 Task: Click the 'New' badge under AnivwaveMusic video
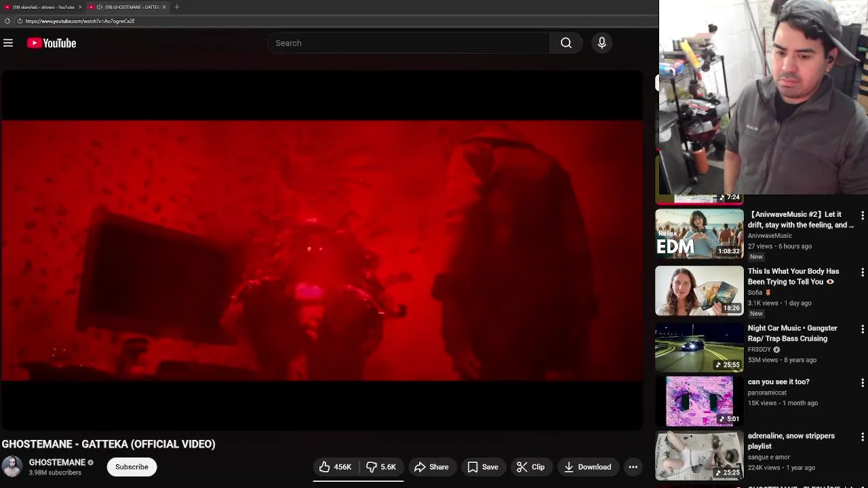[x=756, y=257]
